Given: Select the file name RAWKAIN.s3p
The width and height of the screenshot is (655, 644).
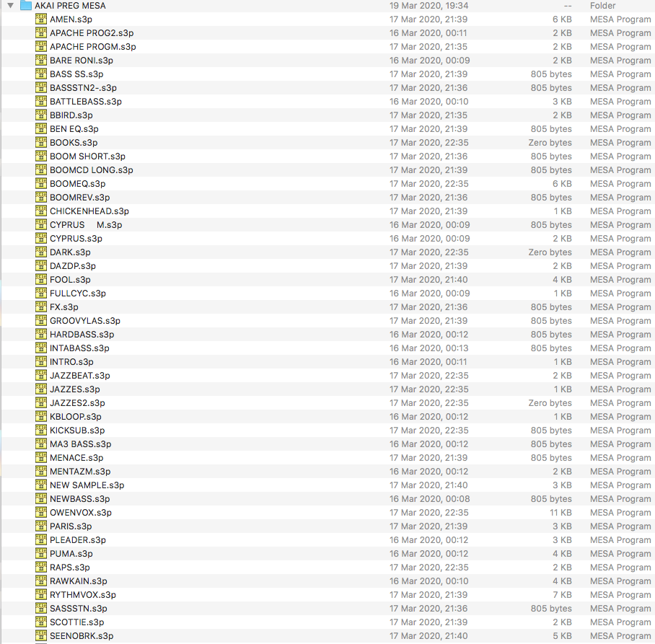Looking at the screenshot, I should pos(79,581).
